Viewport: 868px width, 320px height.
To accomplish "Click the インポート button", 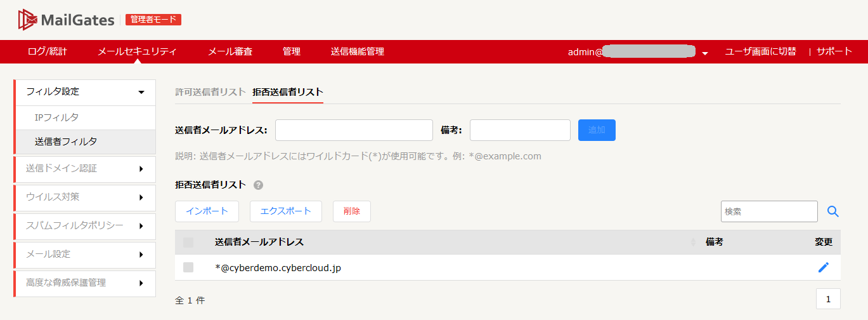I will click(207, 211).
